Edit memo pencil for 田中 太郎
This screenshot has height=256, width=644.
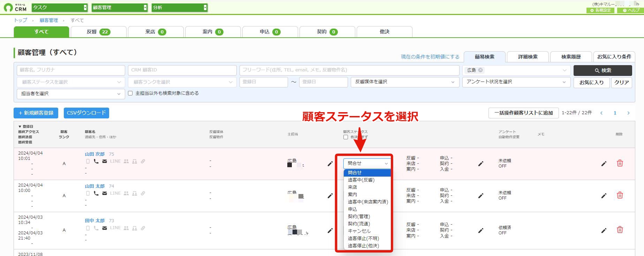pyautogui.click(x=604, y=230)
